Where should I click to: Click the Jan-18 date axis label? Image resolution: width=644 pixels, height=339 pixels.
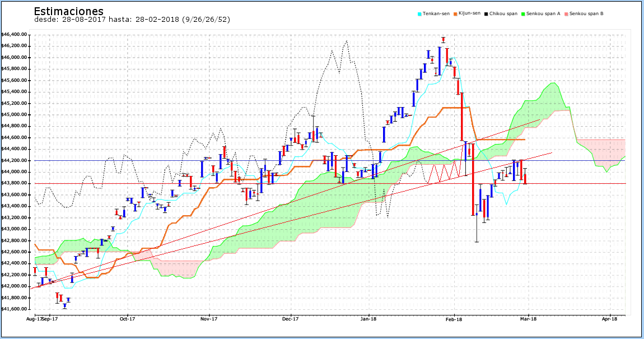(368, 319)
